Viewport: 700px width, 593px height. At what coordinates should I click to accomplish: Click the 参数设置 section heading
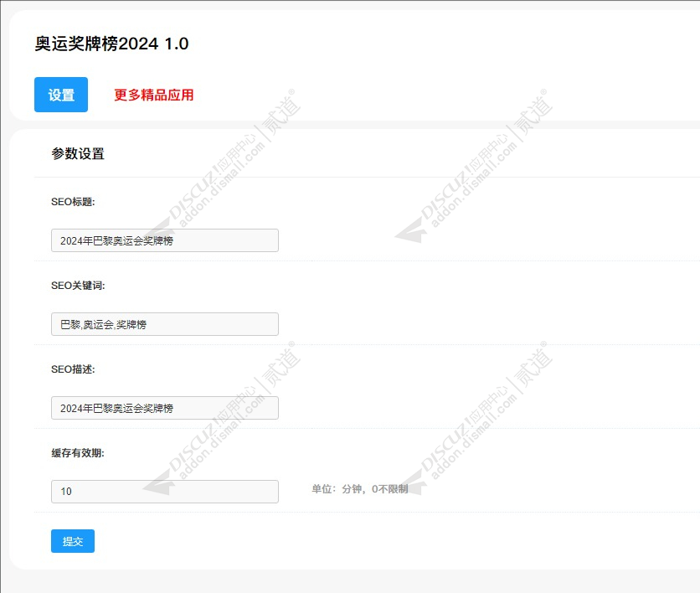coord(78,153)
